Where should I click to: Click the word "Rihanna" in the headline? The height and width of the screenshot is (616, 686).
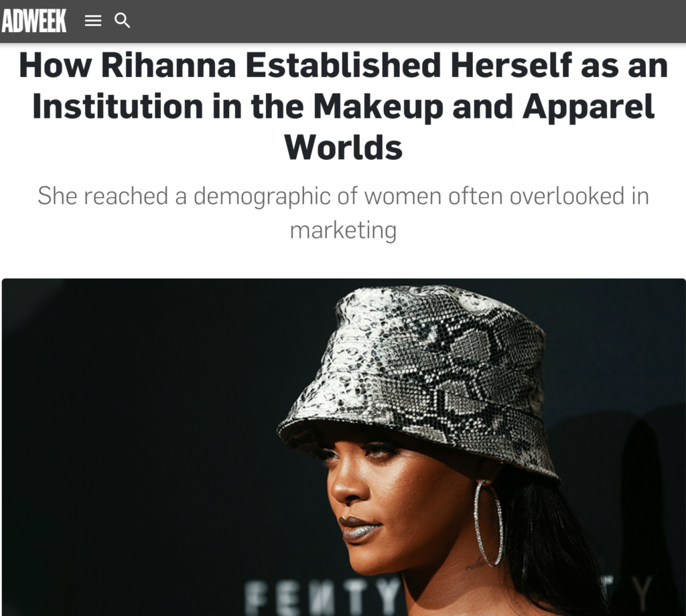[x=168, y=66]
